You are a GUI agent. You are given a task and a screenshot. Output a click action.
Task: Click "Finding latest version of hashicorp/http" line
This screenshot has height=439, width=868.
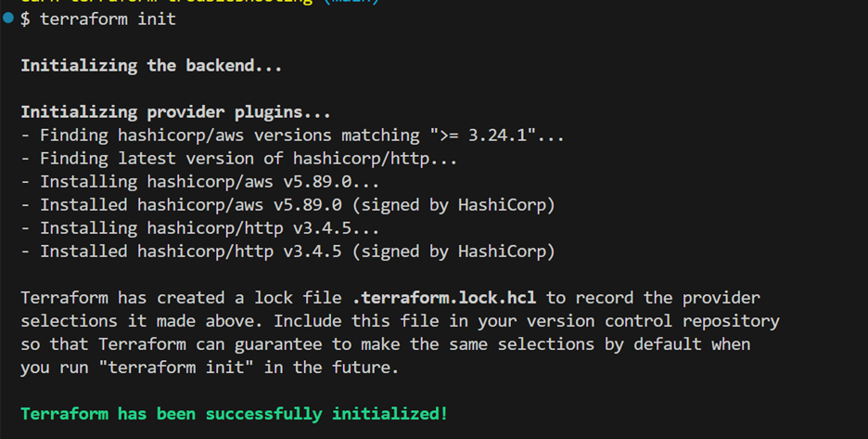238,159
